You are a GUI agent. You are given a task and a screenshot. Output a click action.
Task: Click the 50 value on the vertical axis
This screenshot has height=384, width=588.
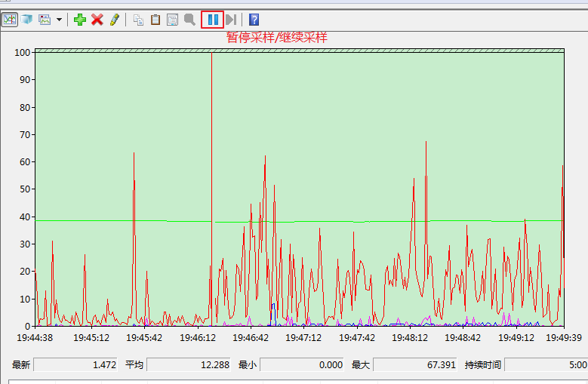click(x=25, y=189)
